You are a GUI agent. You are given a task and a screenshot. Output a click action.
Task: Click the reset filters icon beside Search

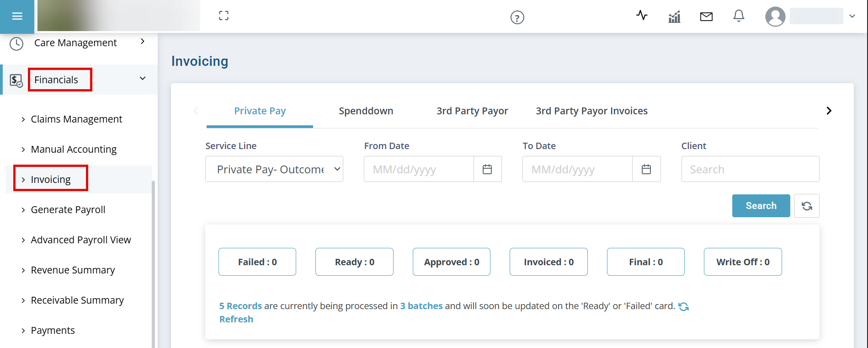tap(806, 206)
